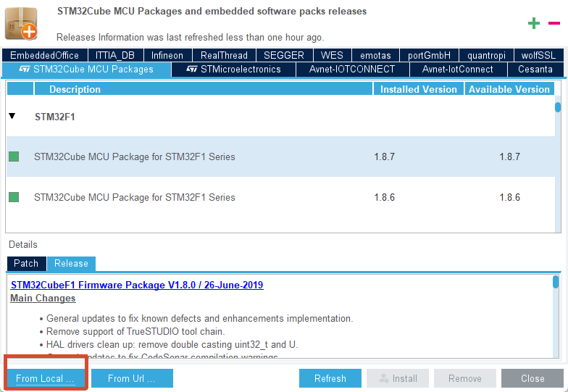Select the Avnet-IotConnect tab
Viewport: 568px width, 392px height.
[458, 70]
